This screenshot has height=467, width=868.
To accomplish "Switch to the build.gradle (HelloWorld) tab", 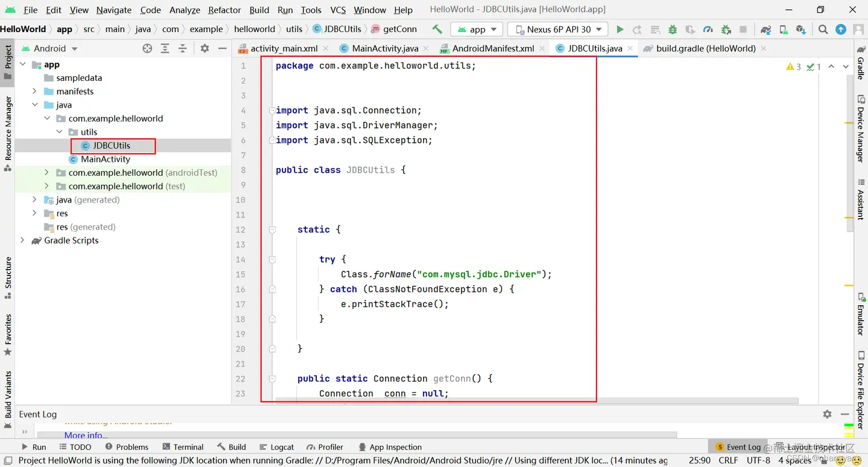I will 706,49.
